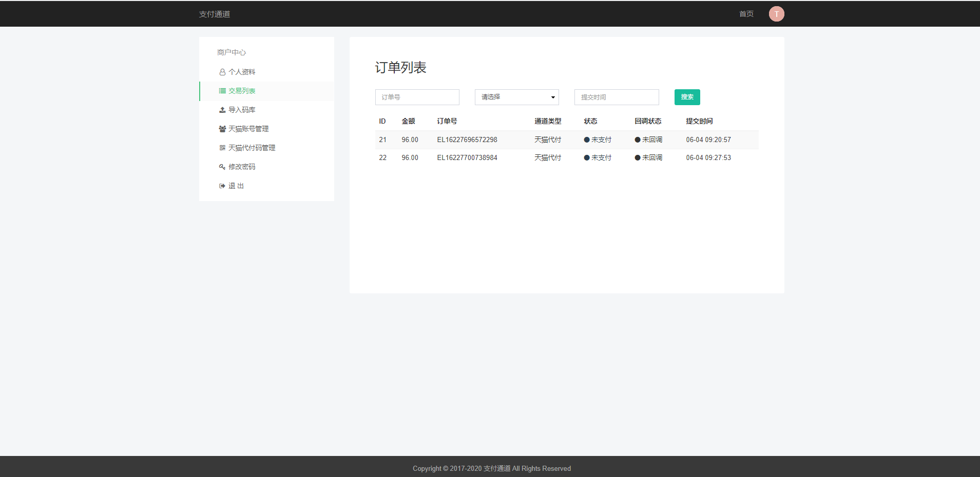This screenshot has height=477, width=980.
Task: Click the upload icon beside 导入码库
Action: tap(222, 110)
